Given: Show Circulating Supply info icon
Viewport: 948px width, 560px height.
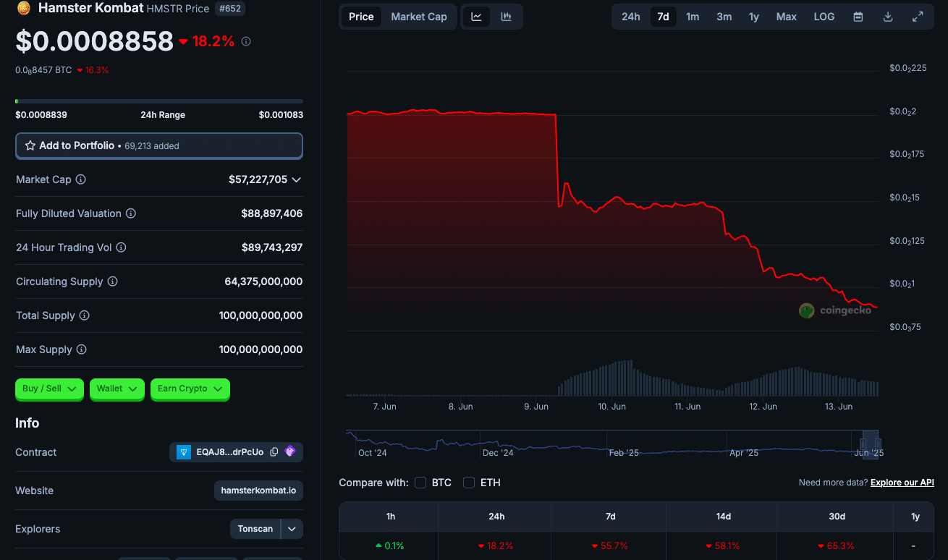Looking at the screenshot, I should [x=113, y=281].
